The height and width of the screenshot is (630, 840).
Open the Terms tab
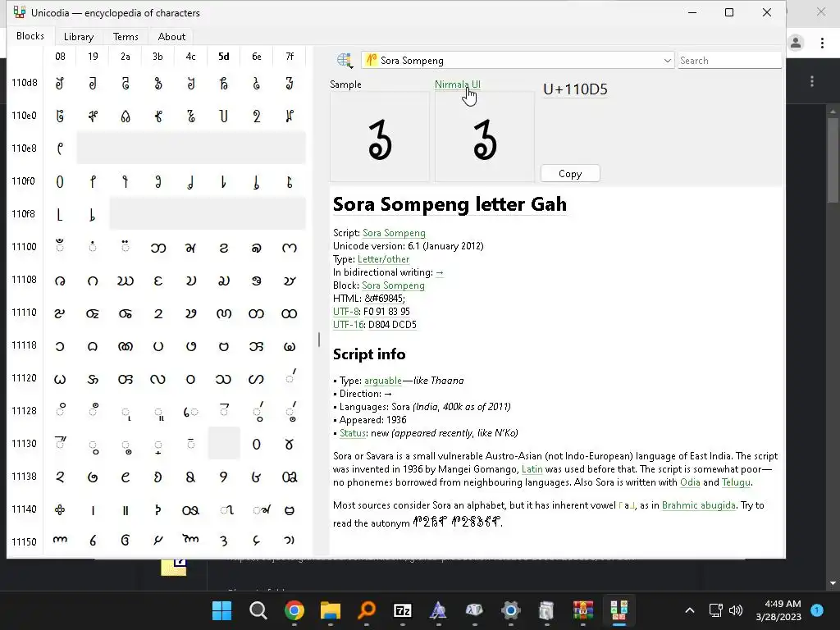pos(126,36)
